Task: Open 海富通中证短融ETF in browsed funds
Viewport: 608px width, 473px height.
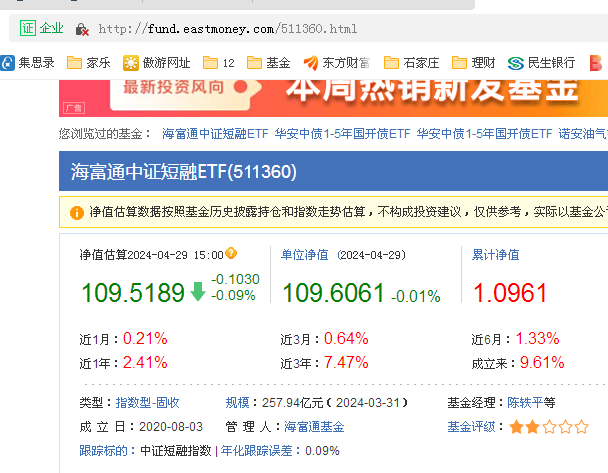Action: tap(215, 134)
